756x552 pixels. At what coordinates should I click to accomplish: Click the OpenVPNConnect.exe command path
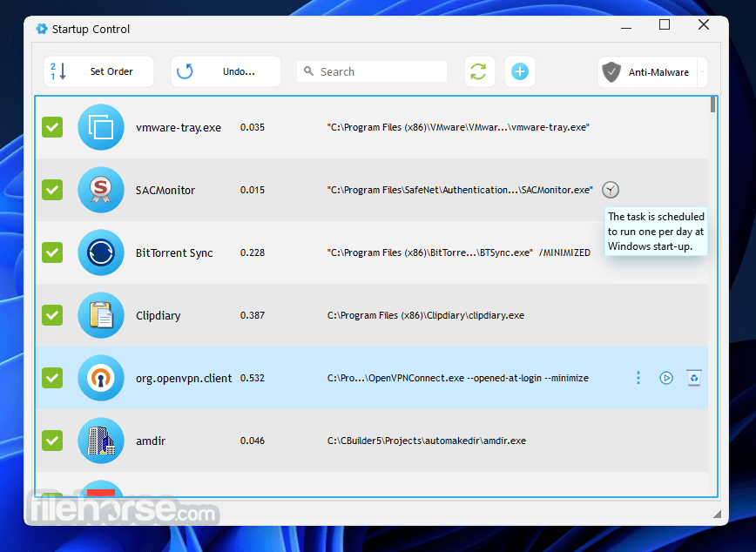click(458, 378)
